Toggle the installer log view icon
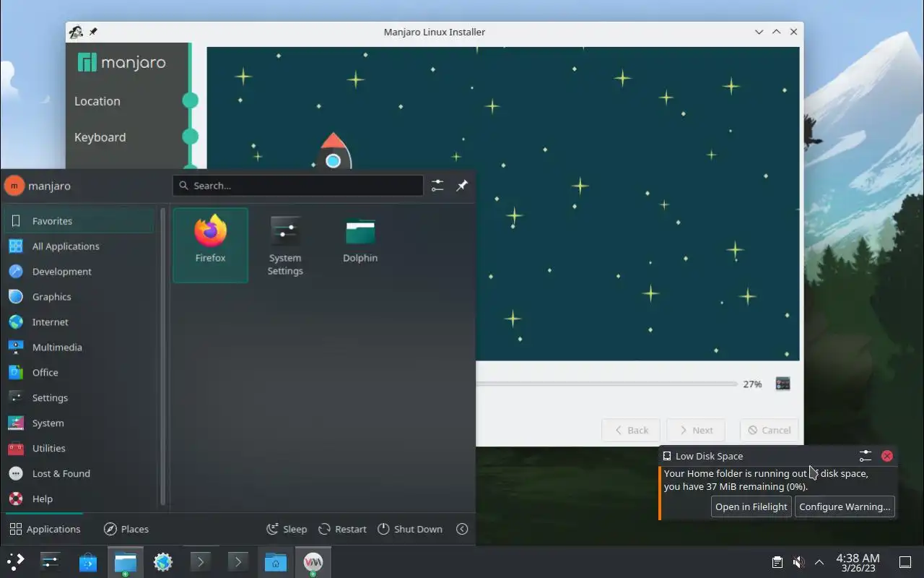 (783, 384)
